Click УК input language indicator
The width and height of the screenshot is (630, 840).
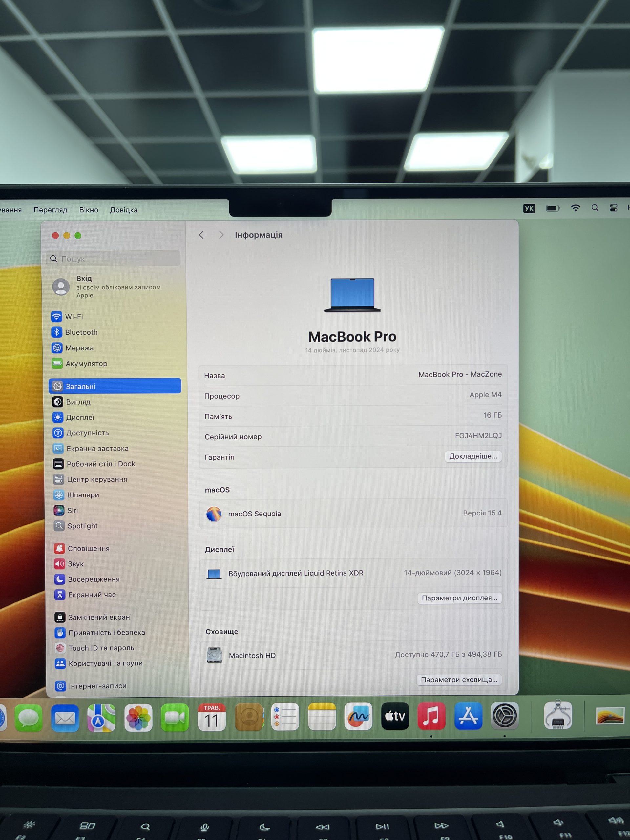point(529,208)
